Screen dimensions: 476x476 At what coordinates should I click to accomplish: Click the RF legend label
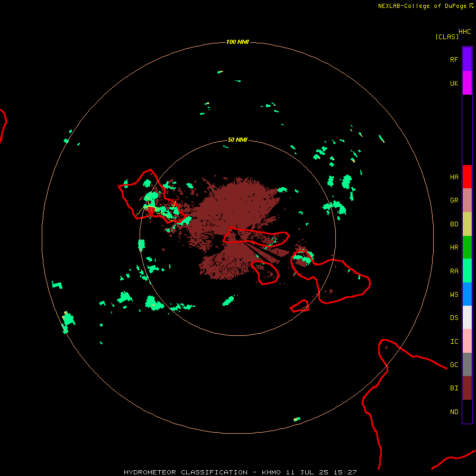(454, 59)
